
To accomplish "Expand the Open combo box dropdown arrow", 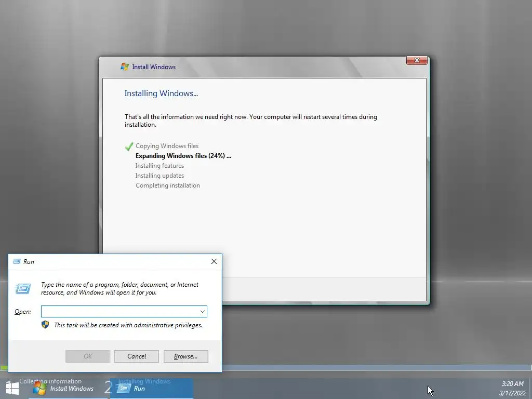I will click(202, 312).
